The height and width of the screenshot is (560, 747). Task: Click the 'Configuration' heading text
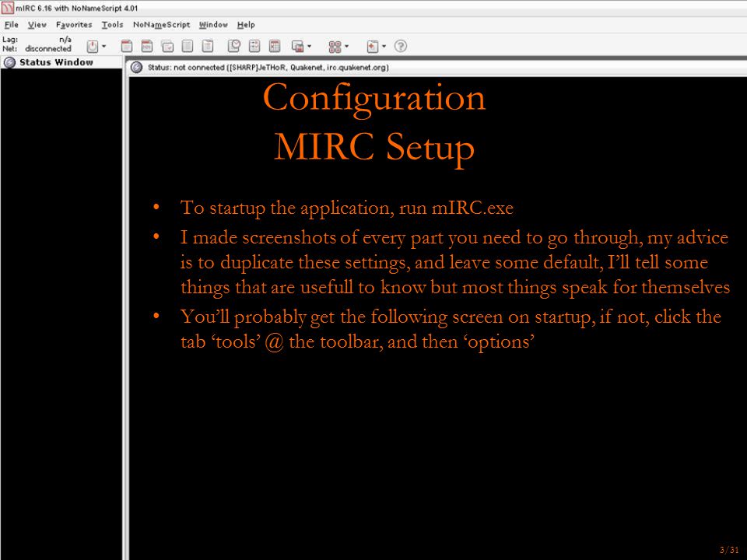374,99
